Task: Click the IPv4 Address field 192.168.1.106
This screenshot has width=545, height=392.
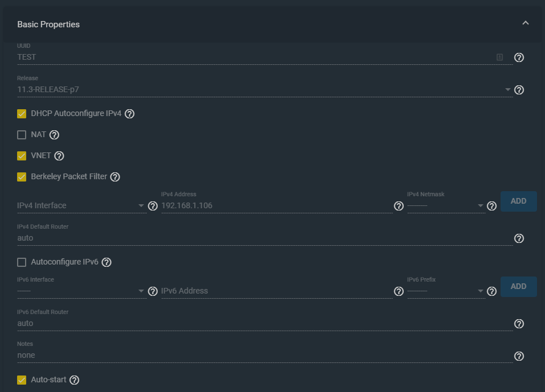Action: pos(277,205)
